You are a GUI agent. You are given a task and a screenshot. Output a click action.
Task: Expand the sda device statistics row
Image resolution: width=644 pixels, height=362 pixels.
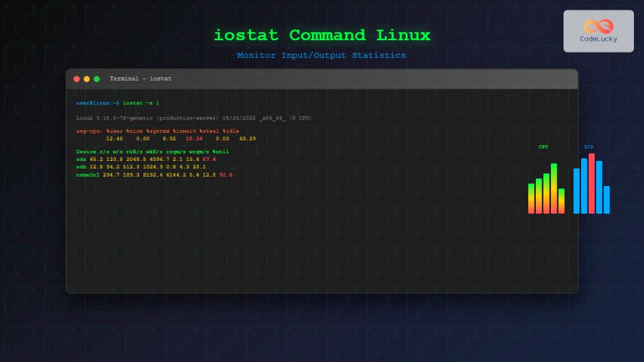(x=145, y=160)
